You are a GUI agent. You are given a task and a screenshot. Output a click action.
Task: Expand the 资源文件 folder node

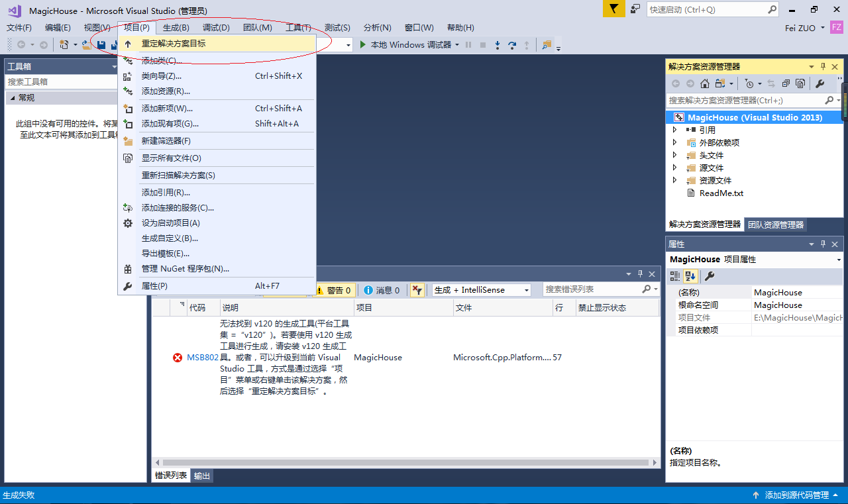pos(675,180)
